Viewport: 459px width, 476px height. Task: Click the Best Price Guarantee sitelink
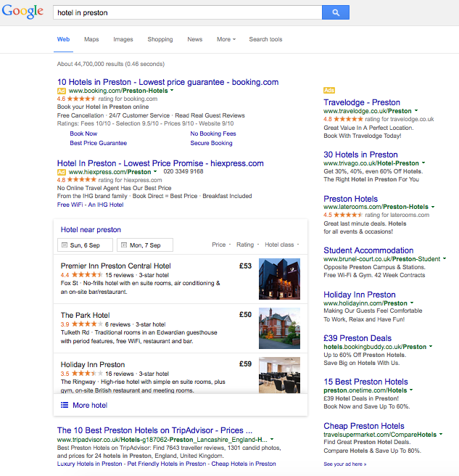coord(99,143)
